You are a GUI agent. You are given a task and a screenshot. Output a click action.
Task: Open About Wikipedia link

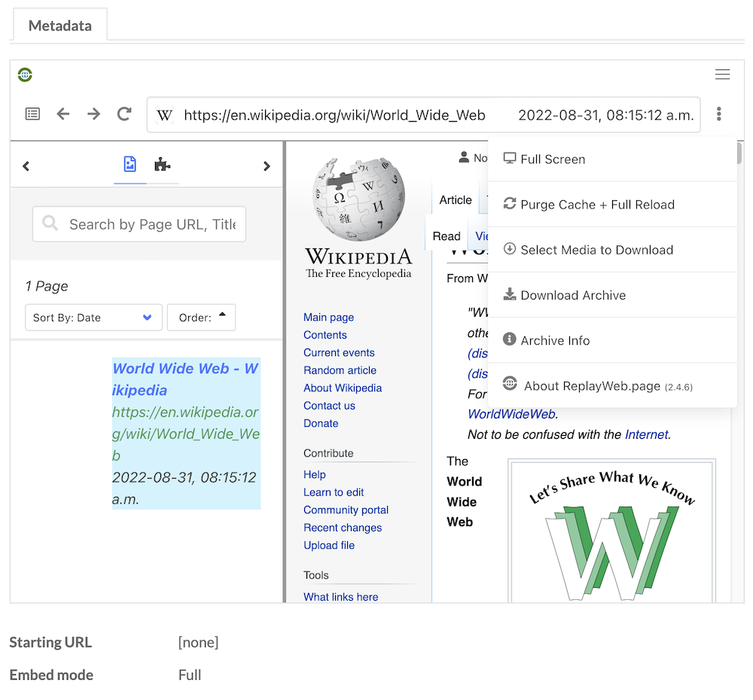[x=343, y=388]
